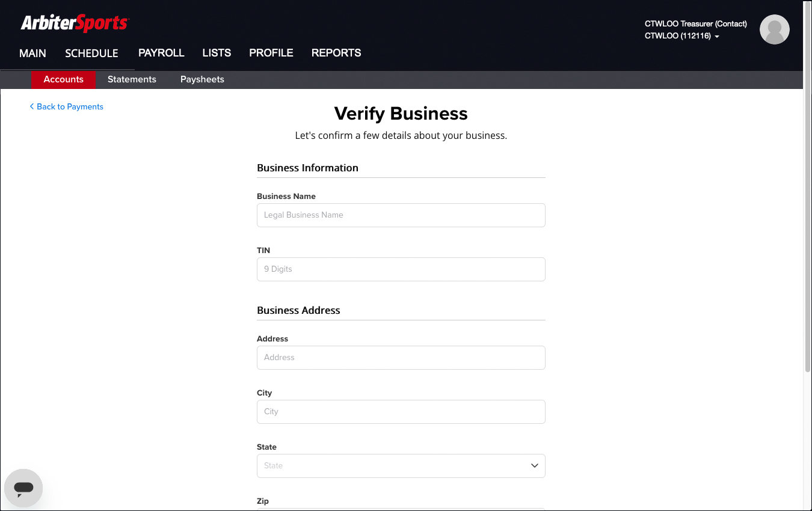Follow the Back to Payments link

pos(67,106)
